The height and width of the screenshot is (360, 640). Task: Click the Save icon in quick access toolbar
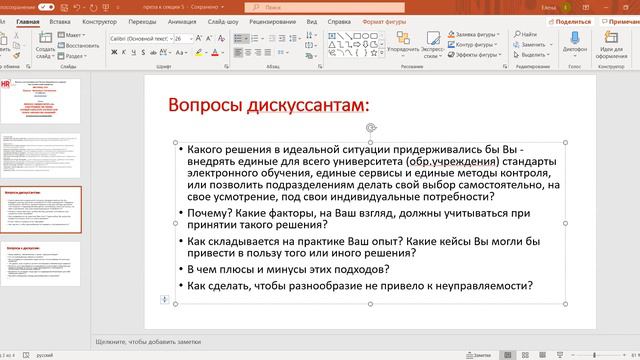[64, 7]
